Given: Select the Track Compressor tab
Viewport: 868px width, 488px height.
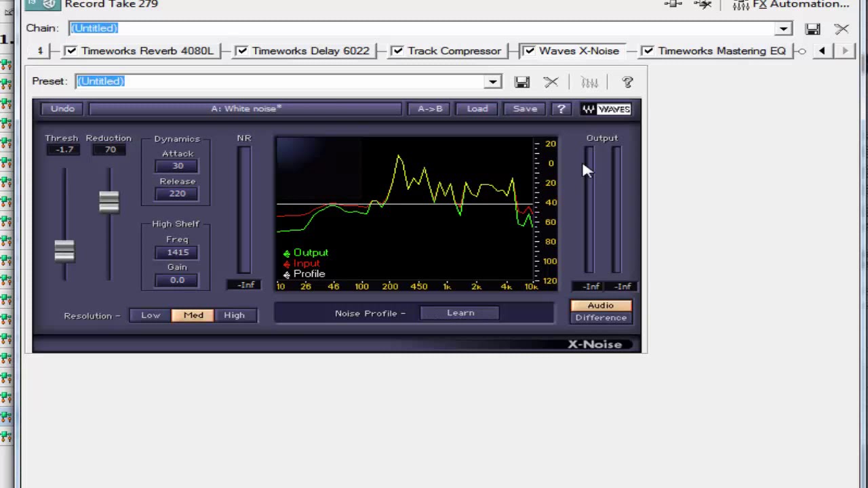Looking at the screenshot, I should pos(454,51).
